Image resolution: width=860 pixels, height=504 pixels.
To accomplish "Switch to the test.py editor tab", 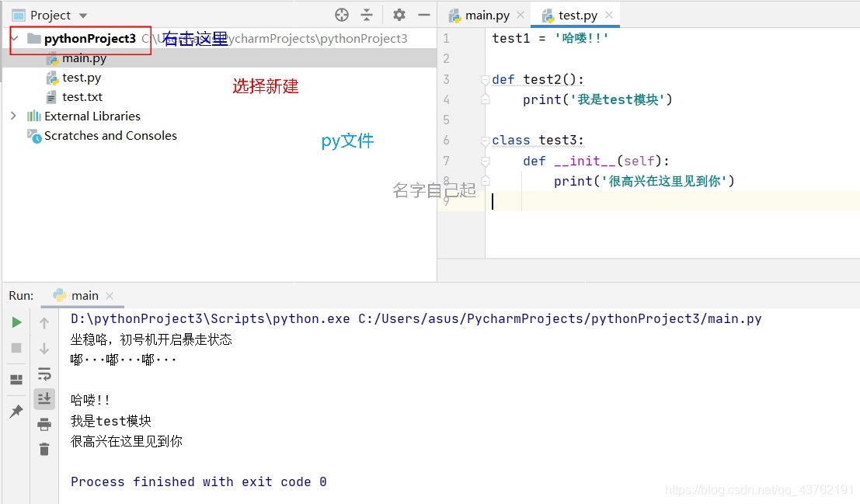I will pyautogui.click(x=577, y=16).
